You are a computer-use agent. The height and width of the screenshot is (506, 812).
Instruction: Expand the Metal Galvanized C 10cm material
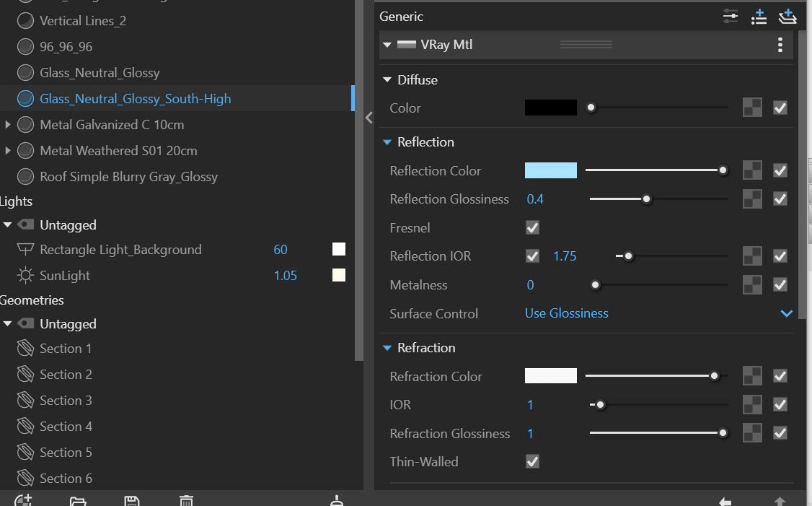[7, 124]
